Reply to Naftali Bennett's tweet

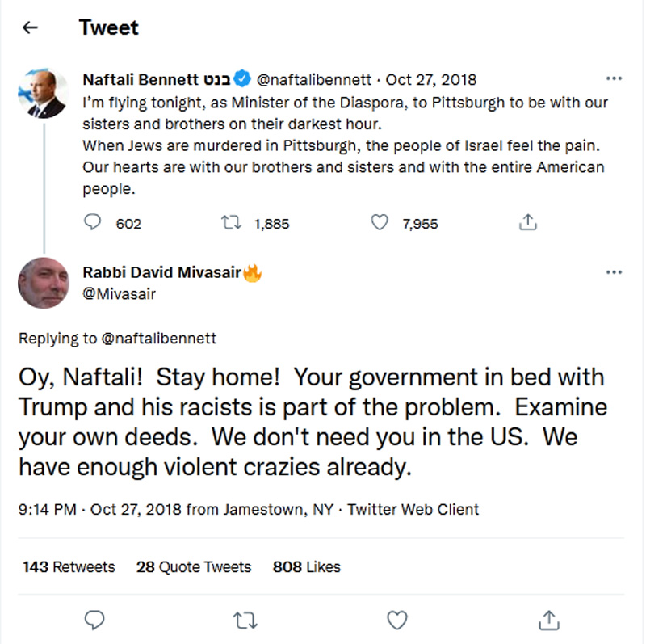click(94, 222)
